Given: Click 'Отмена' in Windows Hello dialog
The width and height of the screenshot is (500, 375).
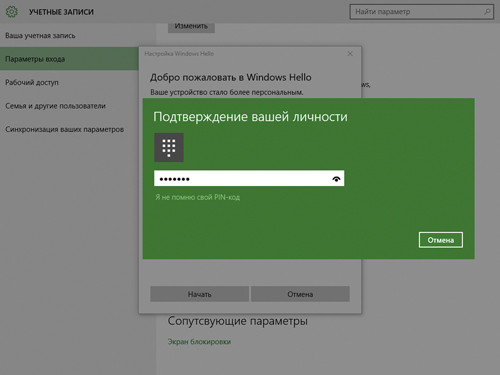Looking at the screenshot, I should tap(300, 294).
